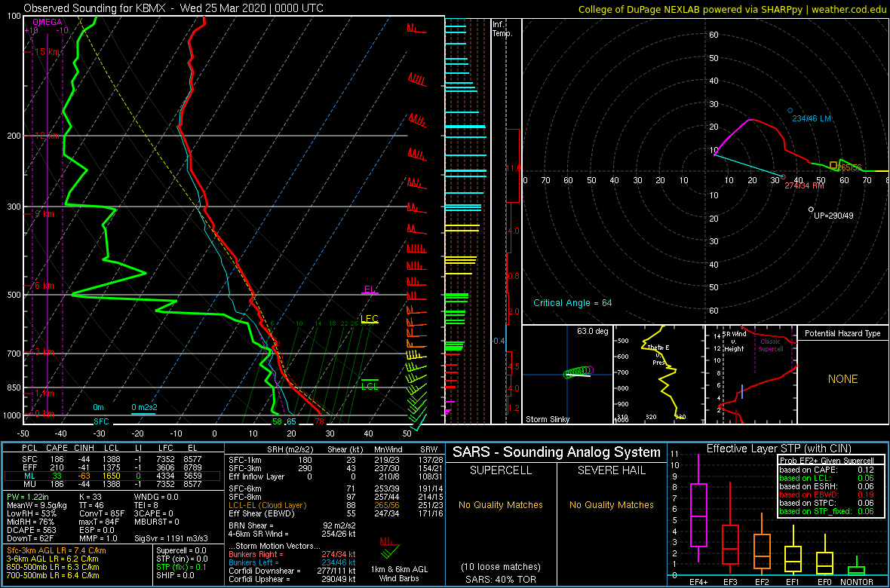Select the EFF parcel row
Viewport: 890px width, 588px height.
coord(112,467)
